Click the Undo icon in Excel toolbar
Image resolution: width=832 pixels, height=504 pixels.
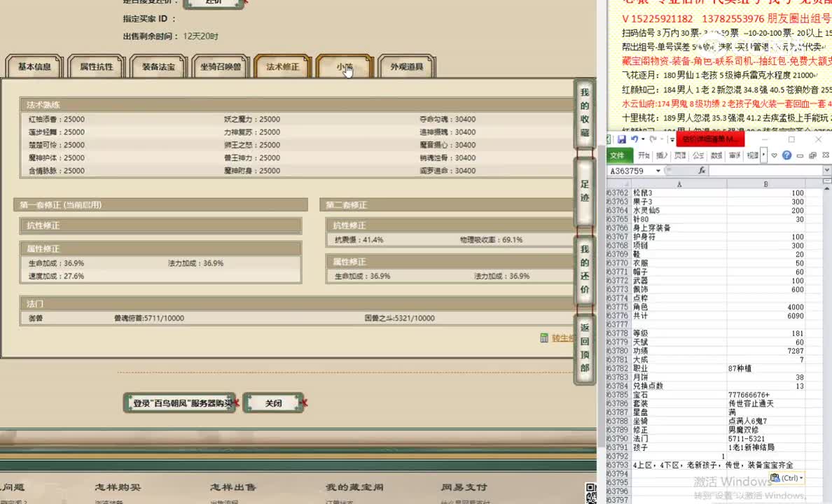coord(635,139)
